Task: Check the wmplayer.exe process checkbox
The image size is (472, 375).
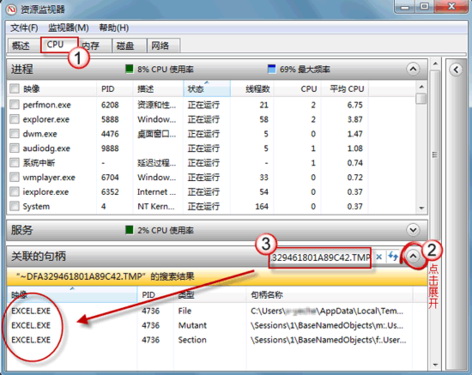Action: [x=14, y=177]
